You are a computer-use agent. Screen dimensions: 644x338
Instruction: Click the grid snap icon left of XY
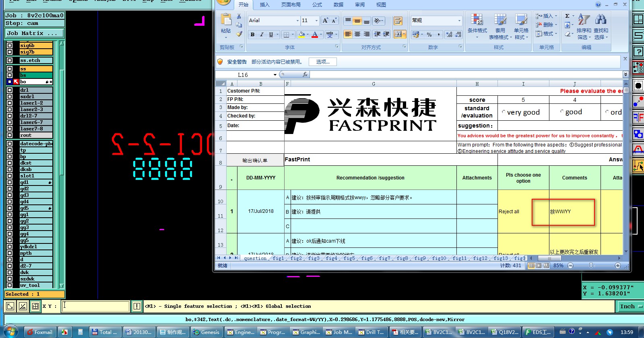pos(35,306)
